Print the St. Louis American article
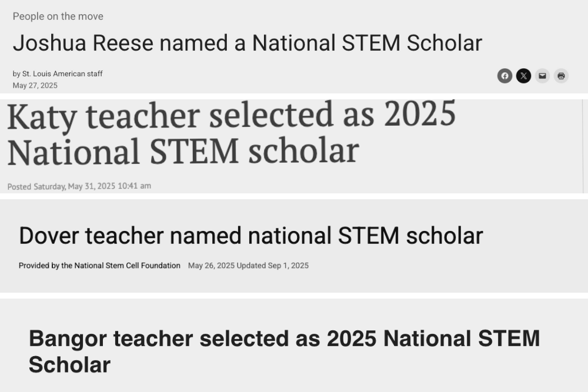The image size is (588, 392). click(x=561, y=76)
